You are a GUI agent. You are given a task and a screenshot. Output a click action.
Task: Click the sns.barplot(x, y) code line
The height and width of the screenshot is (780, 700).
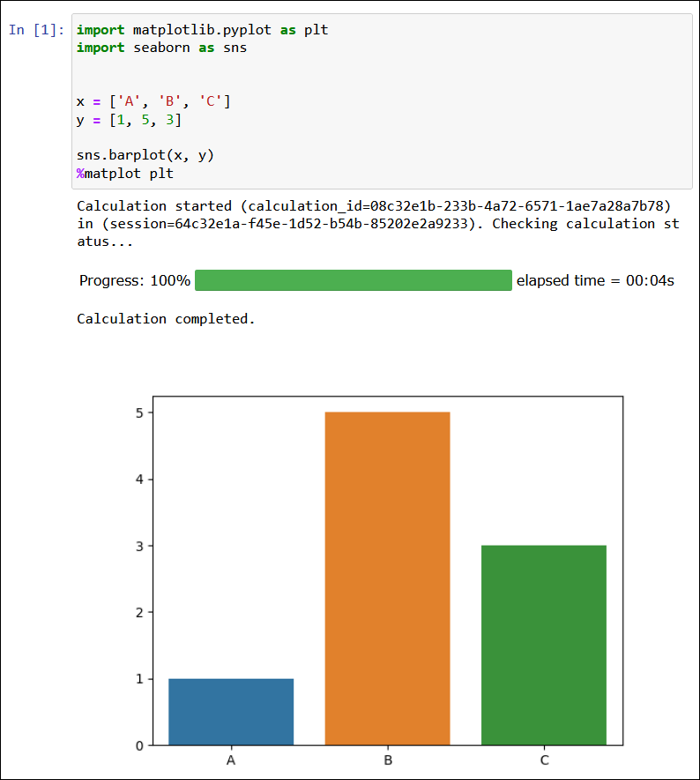(x=145, y=155)
